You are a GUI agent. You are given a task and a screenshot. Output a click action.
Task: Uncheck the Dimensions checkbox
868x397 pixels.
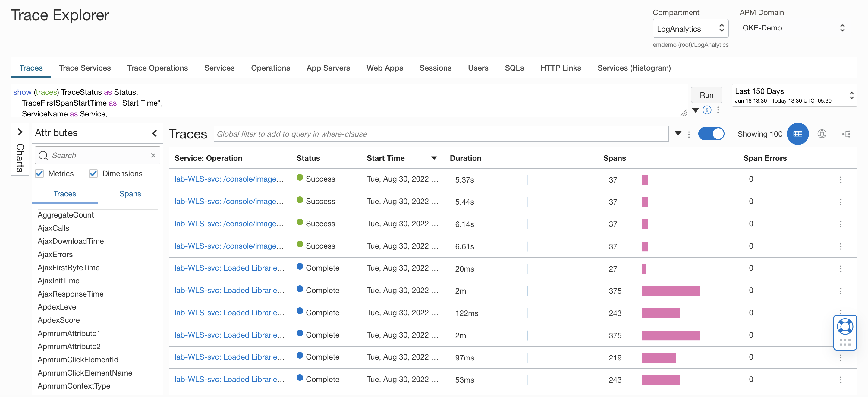(x=93, y=173)
